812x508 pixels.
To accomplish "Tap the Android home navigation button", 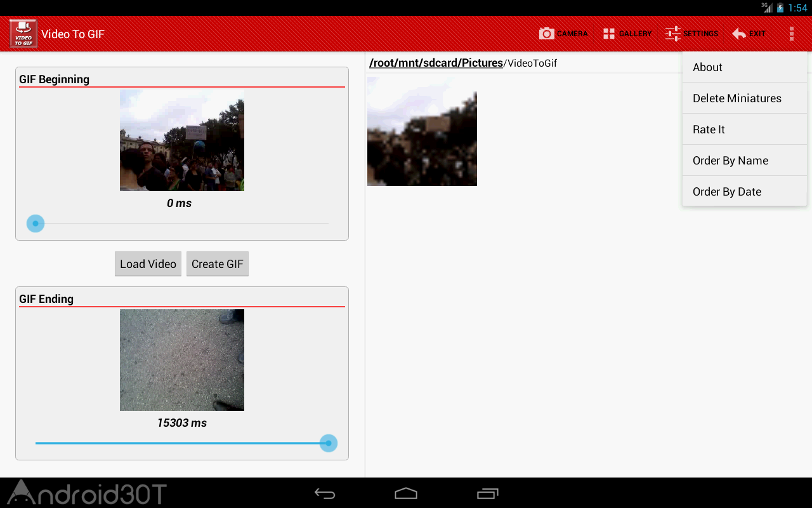I will coord(406,493).
